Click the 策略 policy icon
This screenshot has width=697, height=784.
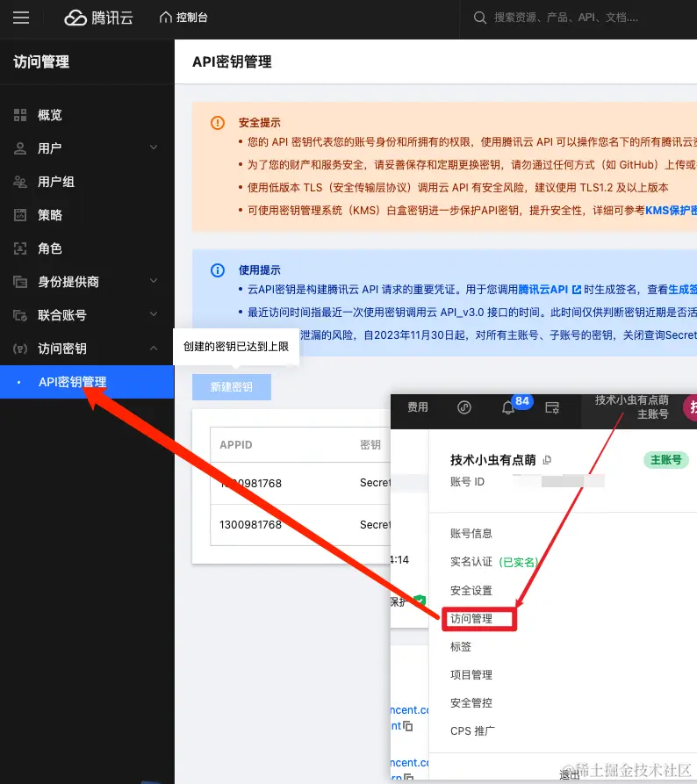20,215
